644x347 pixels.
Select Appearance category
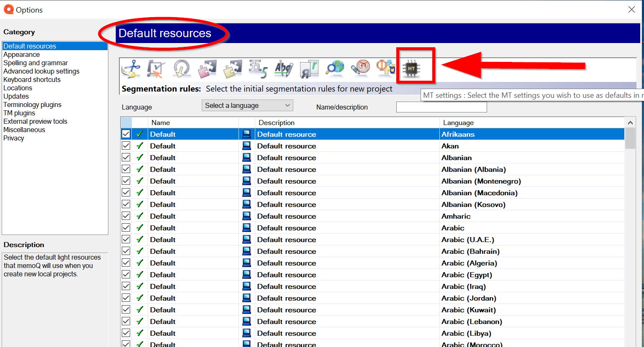point(22,54)
